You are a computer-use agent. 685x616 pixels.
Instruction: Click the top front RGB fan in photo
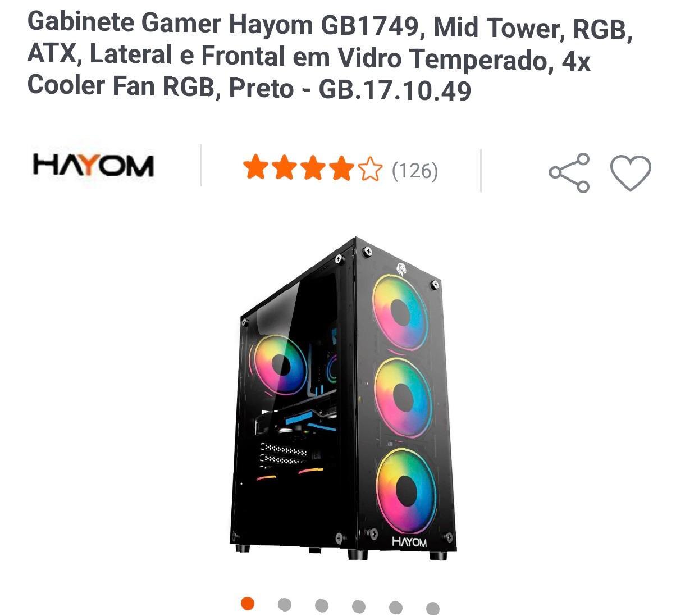tap(400, 312)
